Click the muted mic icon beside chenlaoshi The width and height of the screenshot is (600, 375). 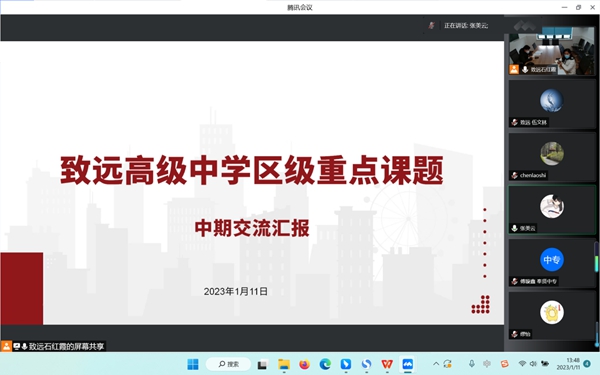point(515,175)
